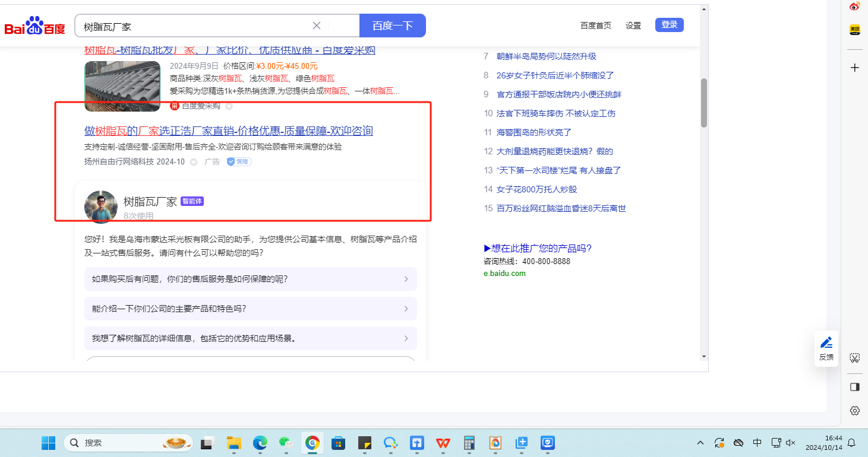This screenshot has width=868, height=457.
Task: Open WeChat from the taskbar
Action: (286, 443)
